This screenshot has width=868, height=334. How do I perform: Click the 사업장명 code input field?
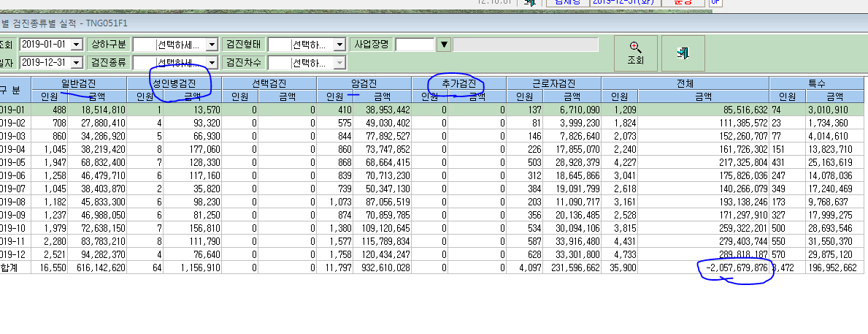(415, 45)
